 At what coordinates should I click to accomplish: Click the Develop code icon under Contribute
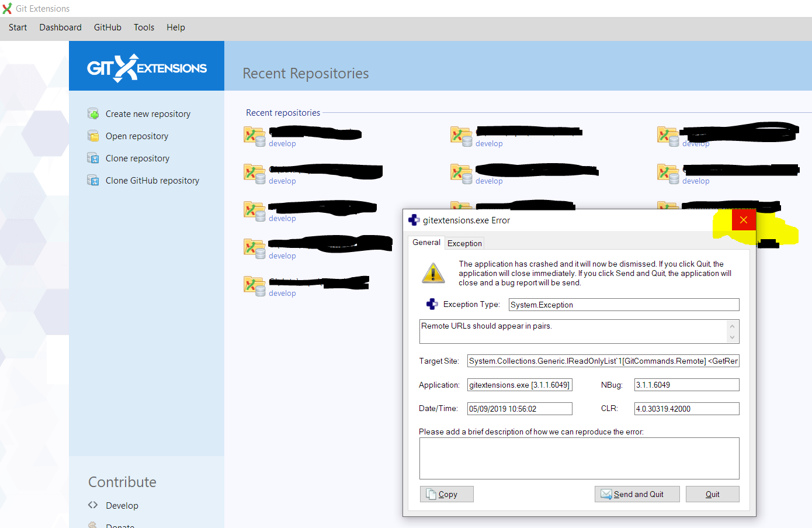coord(93,505)
